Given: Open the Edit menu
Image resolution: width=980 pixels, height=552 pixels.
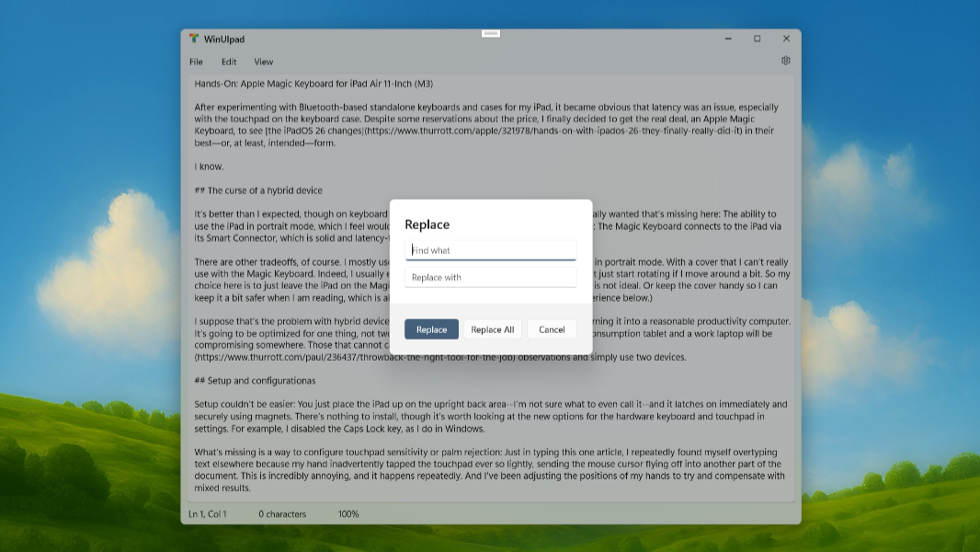Looking at the screenshot, I should coord(229,62).
